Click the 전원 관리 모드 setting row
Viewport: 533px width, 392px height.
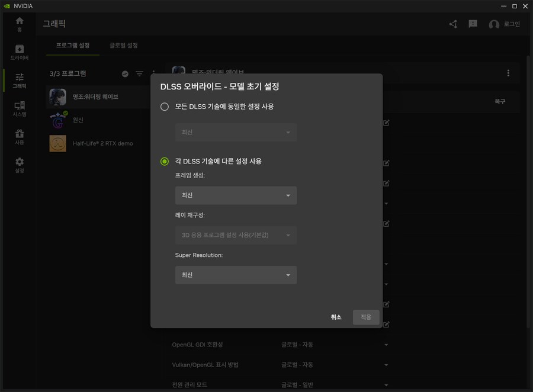(281, 385)
